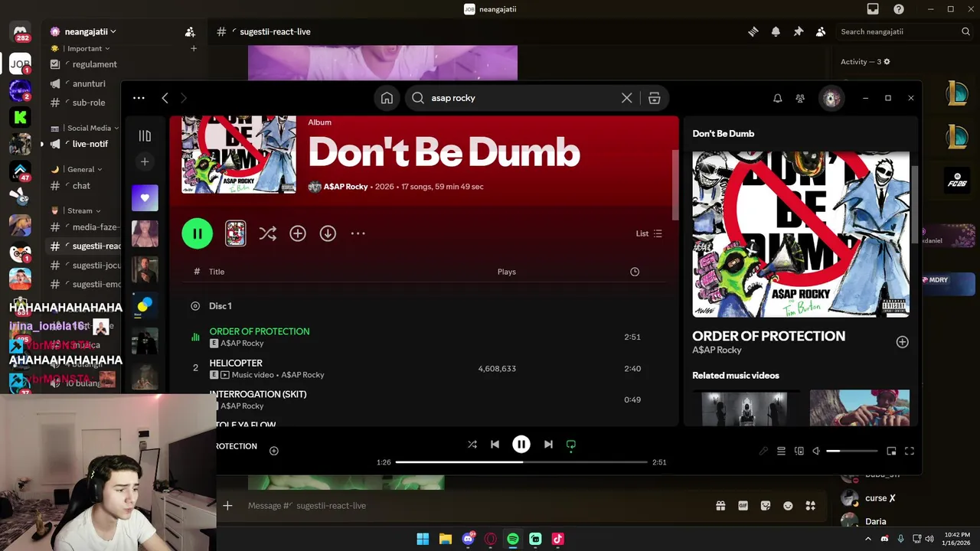Viewport: 980px width, 551px height.
Task: Select the HELICOPTER track row
Action: [x=423, y=369]
